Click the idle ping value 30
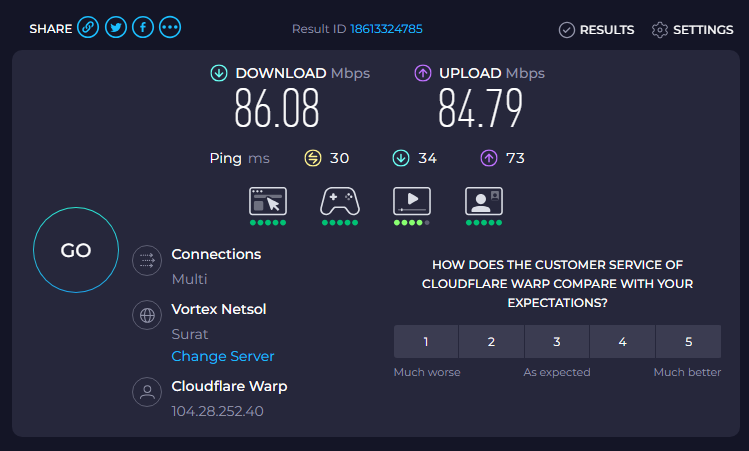Image resolution: width=749 pixels, height=451 pixels. pos(339,158)
